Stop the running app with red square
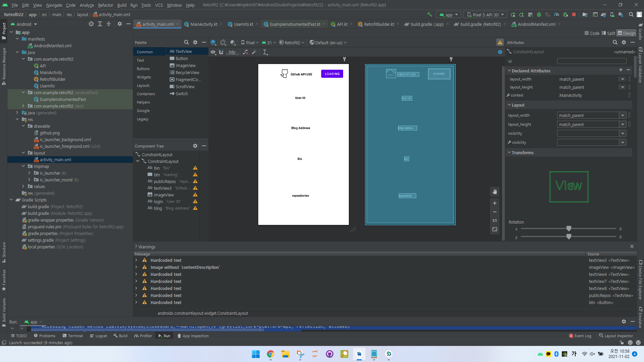The image size is (644, 362). pos(574,14)
